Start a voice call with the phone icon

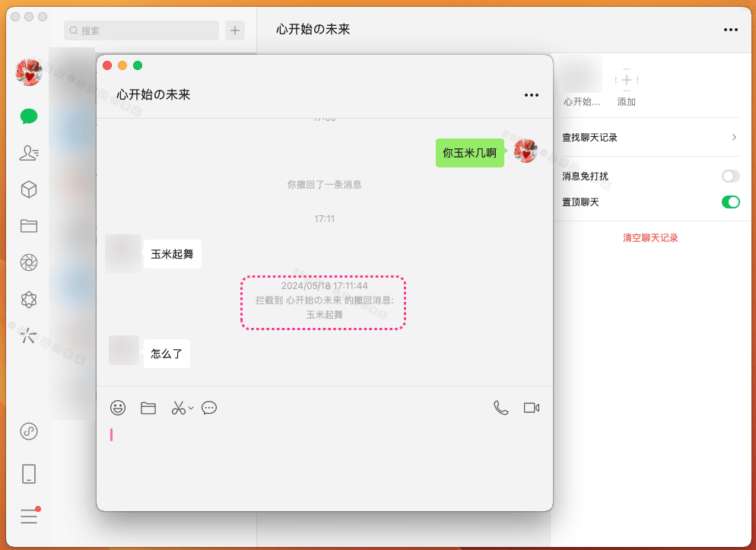pyautogui.click(x=500, y=408)
